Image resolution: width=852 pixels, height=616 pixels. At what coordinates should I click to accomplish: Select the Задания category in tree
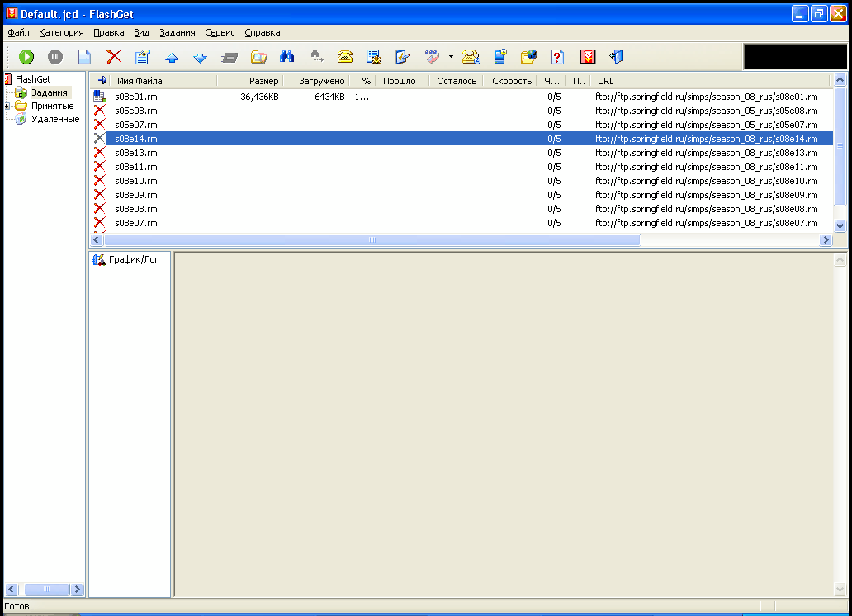[x=49, y=92]
